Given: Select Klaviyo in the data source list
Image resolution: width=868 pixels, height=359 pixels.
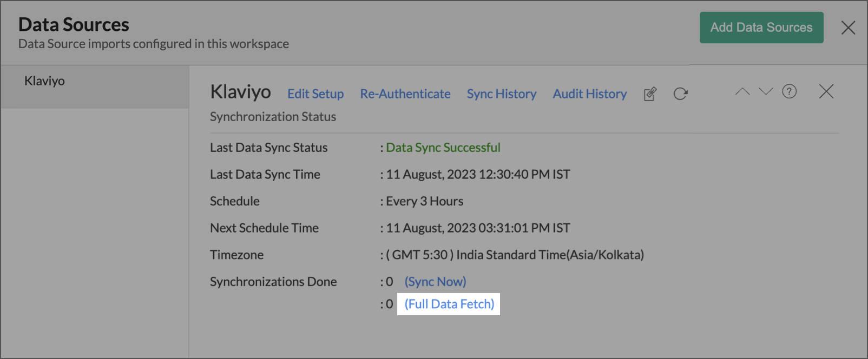Looking at the screenshot, I should [x=95, y=87].
